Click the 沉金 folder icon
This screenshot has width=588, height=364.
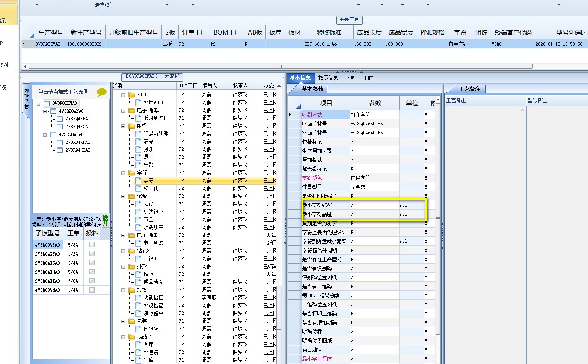click(131, 196)
